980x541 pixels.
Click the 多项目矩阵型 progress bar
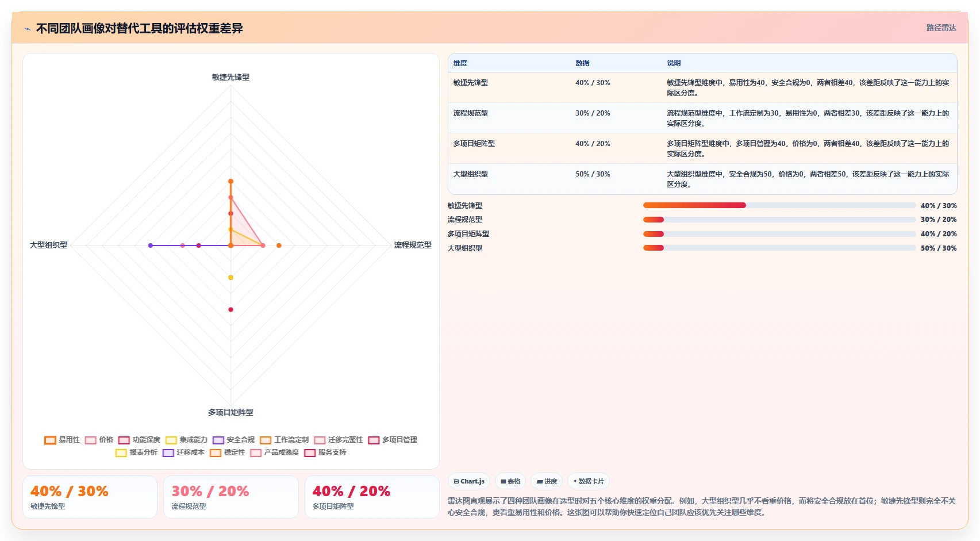(779, 234)
